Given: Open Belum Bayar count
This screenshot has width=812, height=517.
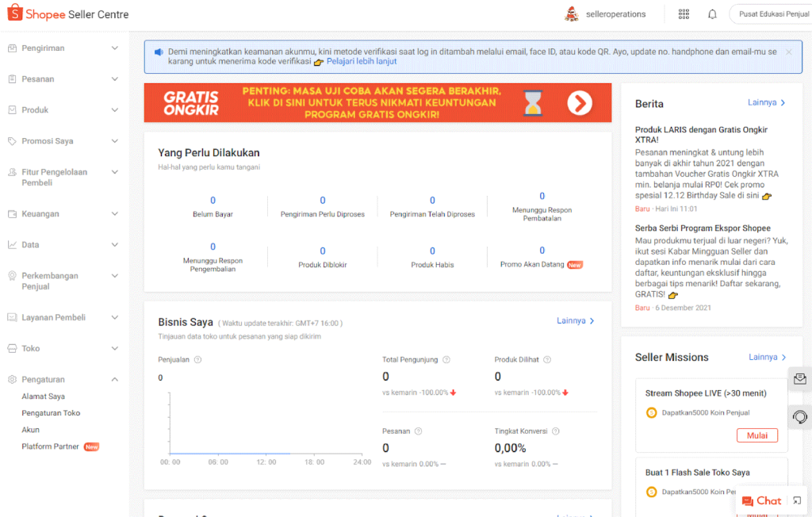Looking at the screenshot, I should [x=213, y=201].
